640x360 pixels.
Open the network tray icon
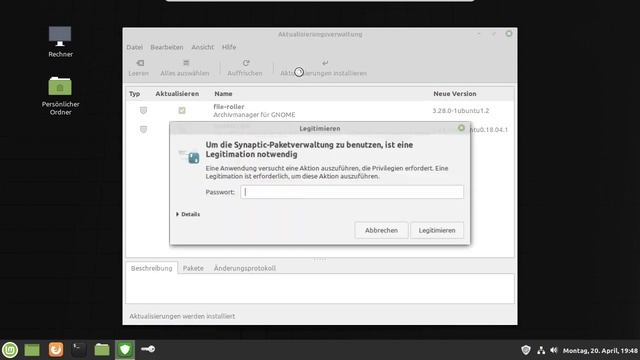(541, 350)
